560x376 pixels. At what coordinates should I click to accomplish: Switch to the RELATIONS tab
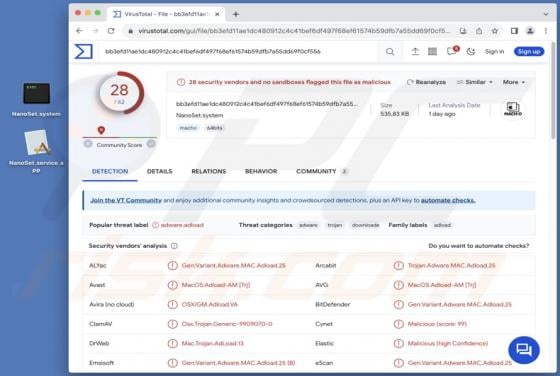(209, 171)
